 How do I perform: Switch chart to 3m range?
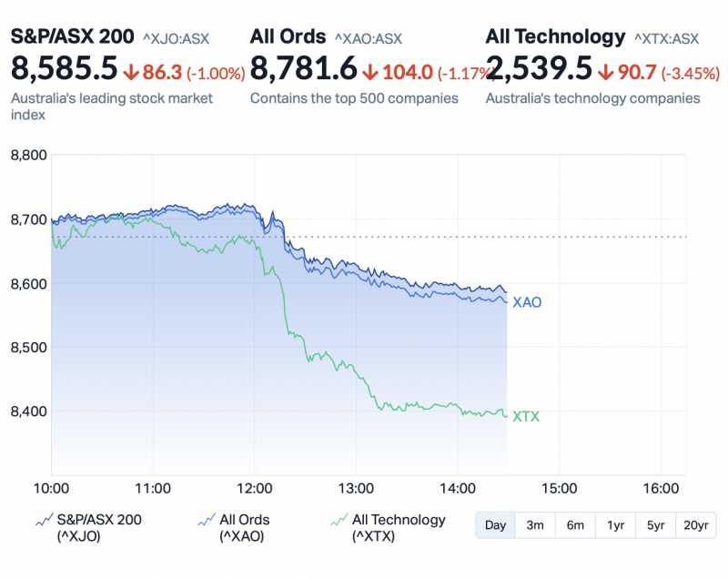(x=535, y=525)
